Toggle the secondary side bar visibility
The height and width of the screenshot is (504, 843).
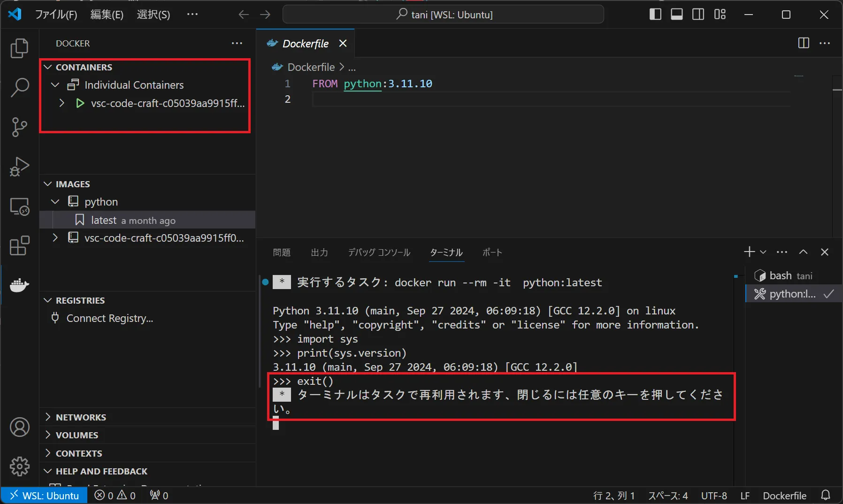click(x=698, y=15)
